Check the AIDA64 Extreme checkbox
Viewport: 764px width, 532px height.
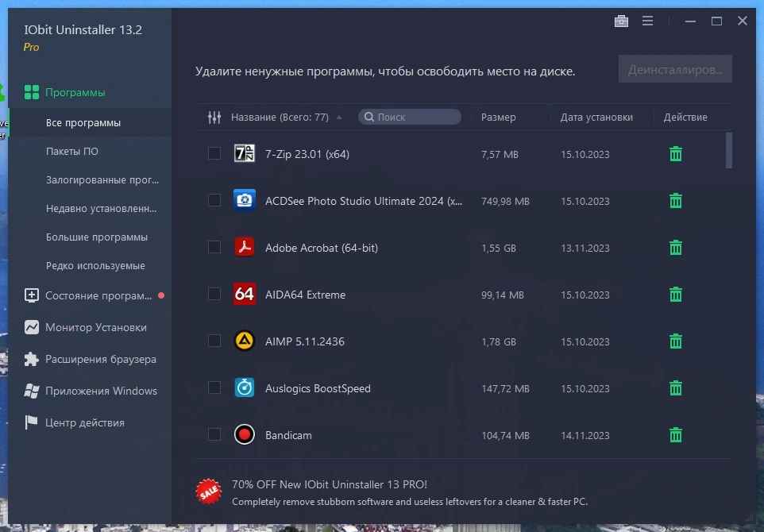click(214, 294)
